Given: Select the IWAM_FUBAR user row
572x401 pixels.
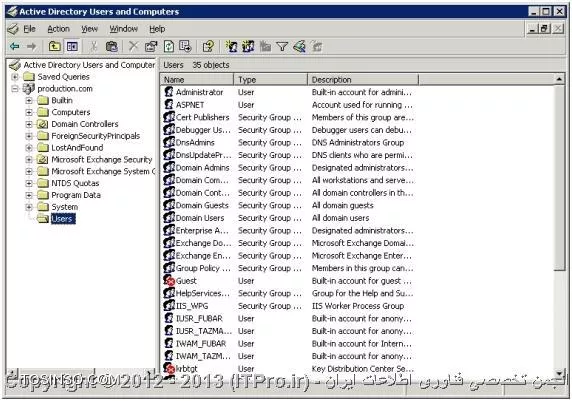Looking at the screenshot, I should coord(289,343).
